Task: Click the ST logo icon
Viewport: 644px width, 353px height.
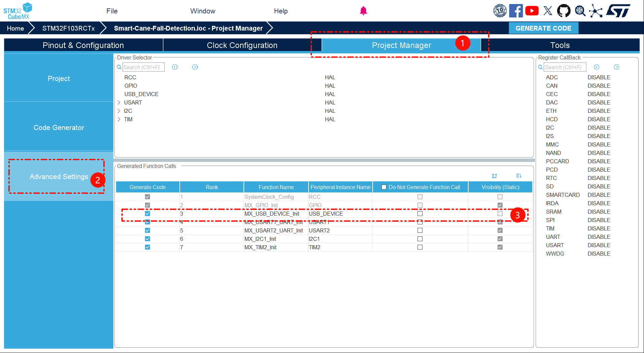Action: tap(618, 11)
